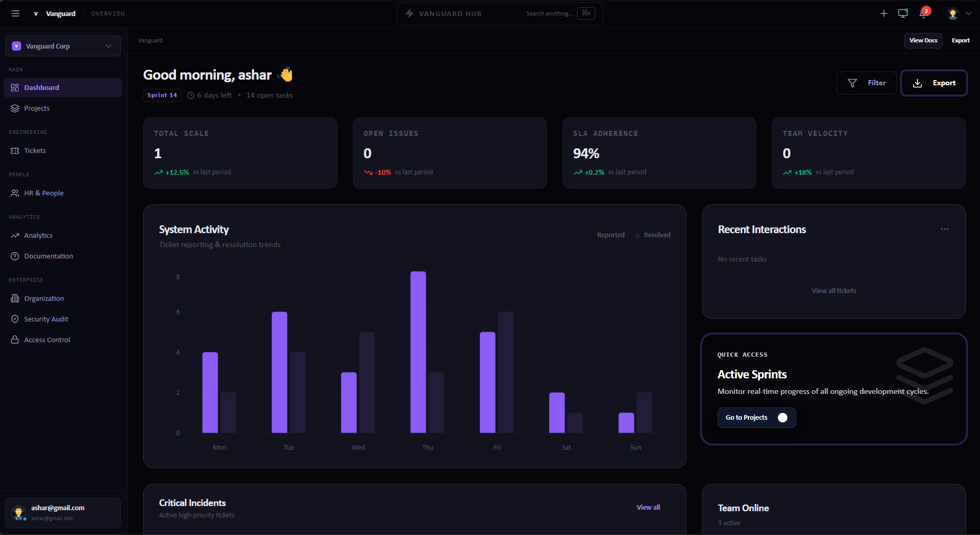Viewport: 980px width, 535px height.
Task: Toggle the Reported legend label
Action: [610, 235]
